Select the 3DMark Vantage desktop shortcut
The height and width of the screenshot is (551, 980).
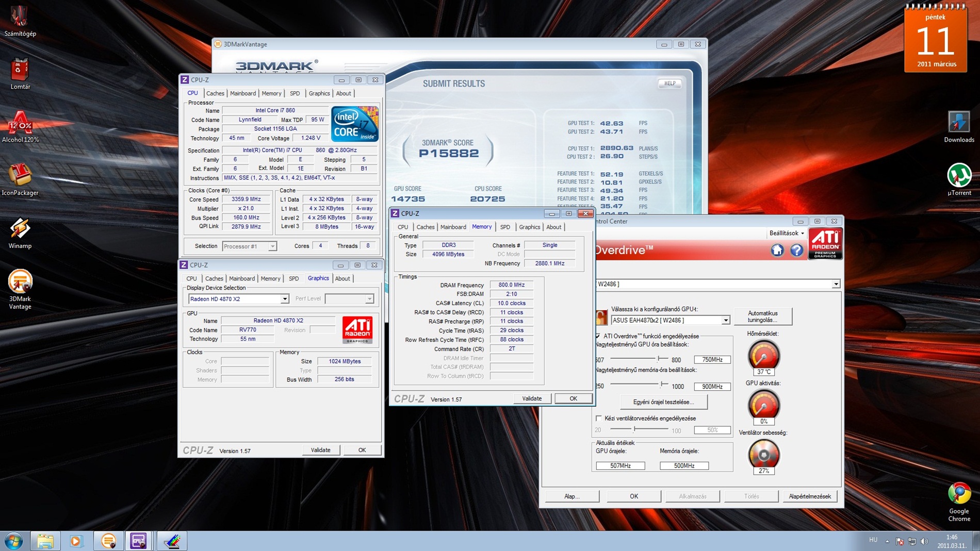20,290
